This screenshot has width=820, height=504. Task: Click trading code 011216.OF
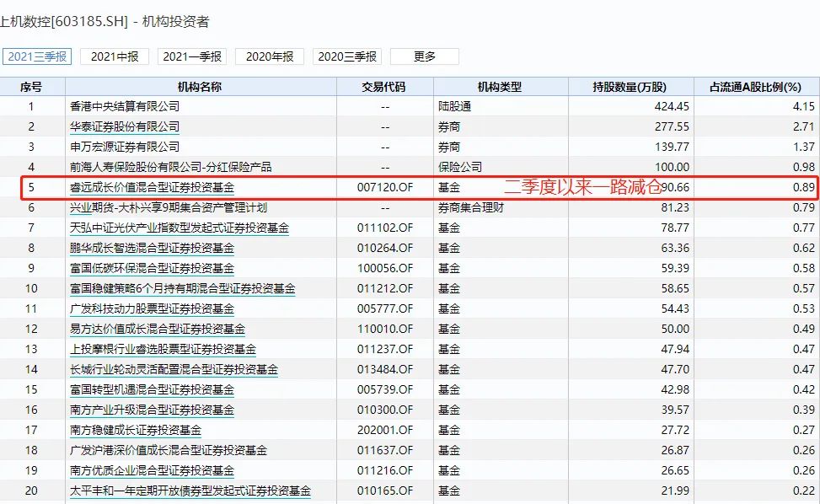pyautogui.click(x=385, y=471)
